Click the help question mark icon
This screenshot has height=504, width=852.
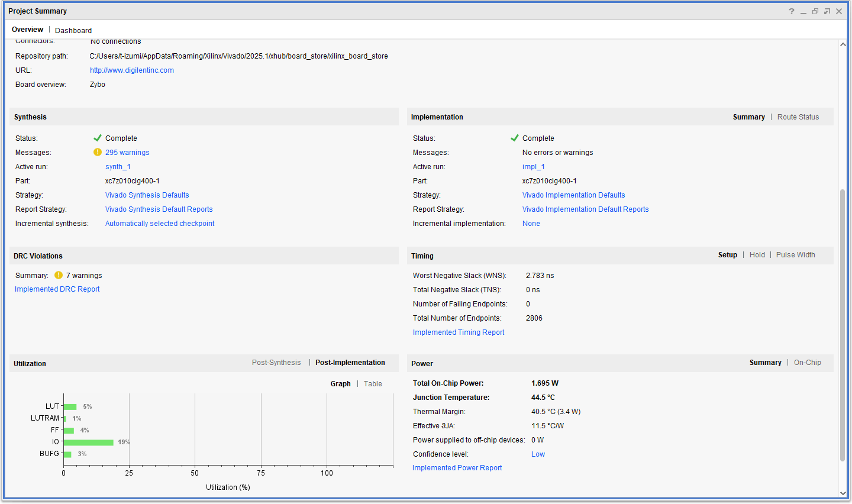(791, 11)
